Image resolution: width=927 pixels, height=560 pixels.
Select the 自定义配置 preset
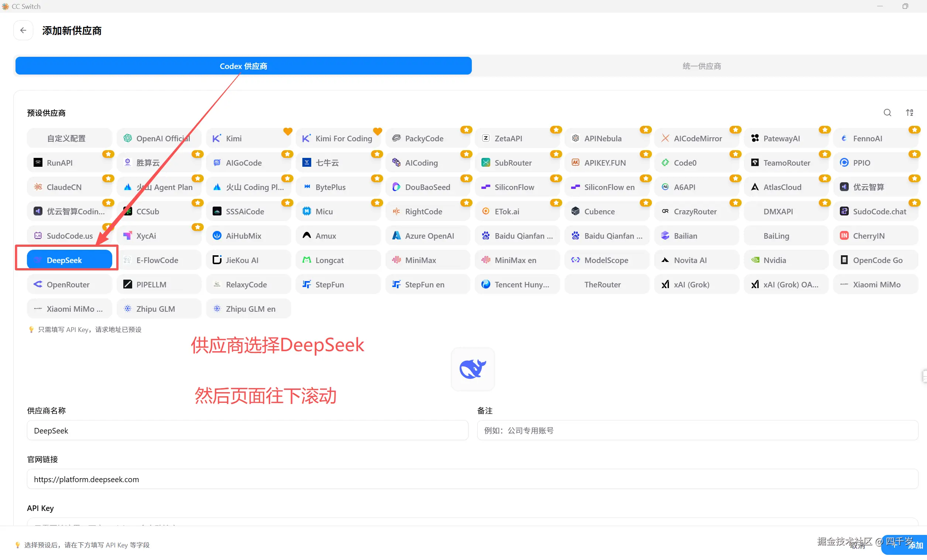[70, 138]
